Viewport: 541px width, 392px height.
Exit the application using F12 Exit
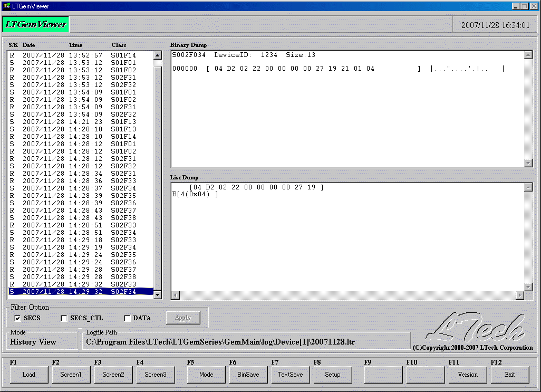(x=510, y=375)
